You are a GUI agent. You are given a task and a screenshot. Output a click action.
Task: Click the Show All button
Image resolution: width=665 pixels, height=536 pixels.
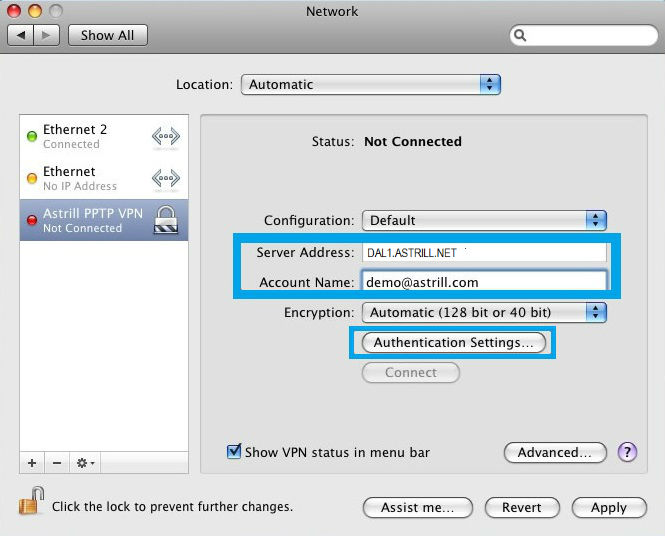click(108, 35)
